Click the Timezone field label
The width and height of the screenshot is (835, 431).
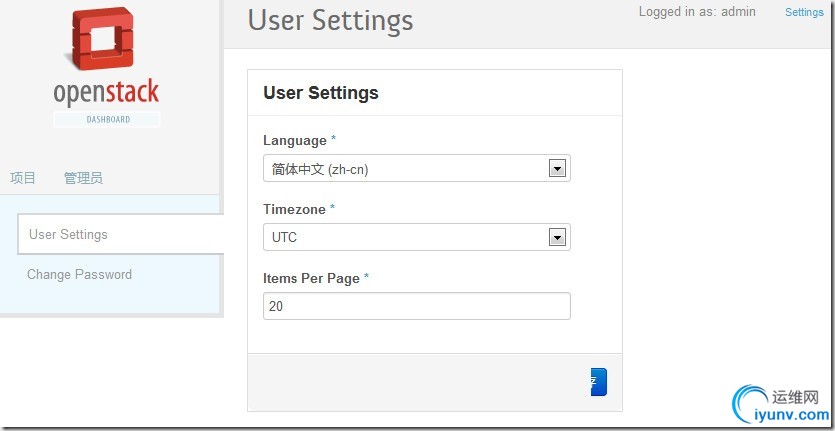pos(297,209)
